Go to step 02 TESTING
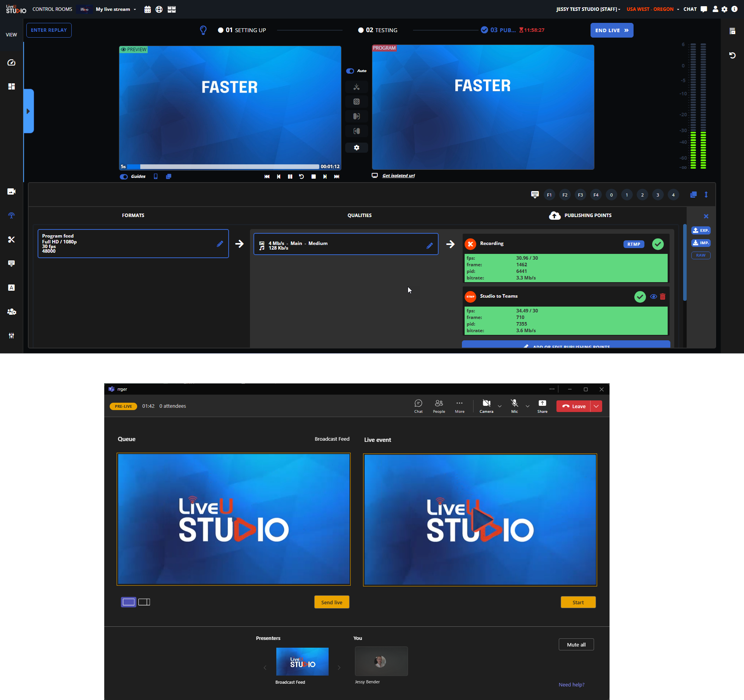This screenshot has width=744, height=700. click(x=378, y=30)
